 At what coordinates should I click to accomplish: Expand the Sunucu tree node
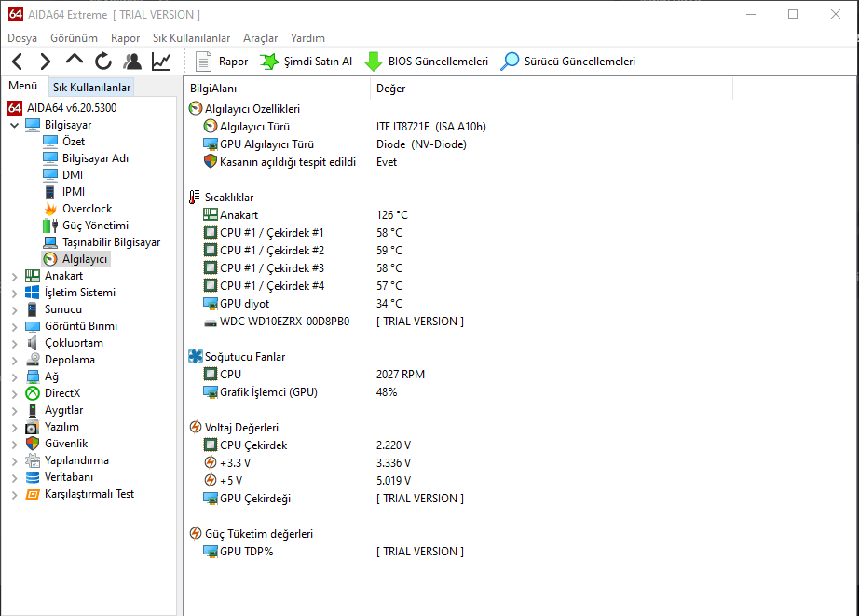click(15, 310)
